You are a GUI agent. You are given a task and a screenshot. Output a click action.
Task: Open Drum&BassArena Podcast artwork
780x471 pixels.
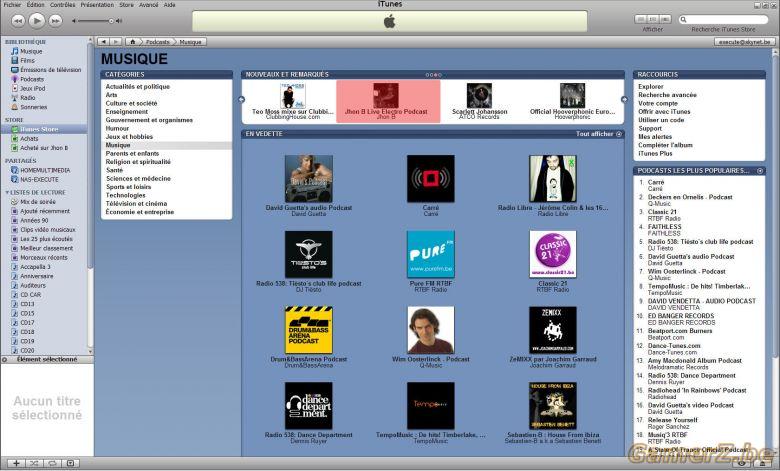tap(308, 330)
